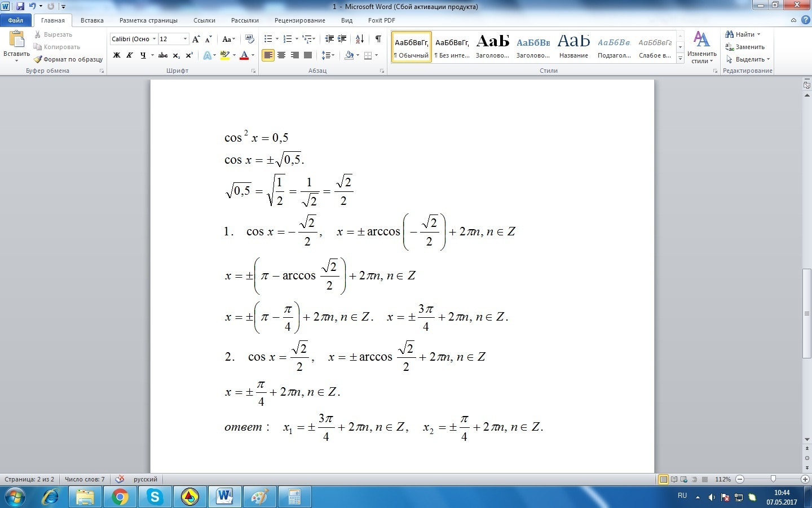Apply the Обычный (Normal) style
This screenshot has width=812, height=508.
412,47
